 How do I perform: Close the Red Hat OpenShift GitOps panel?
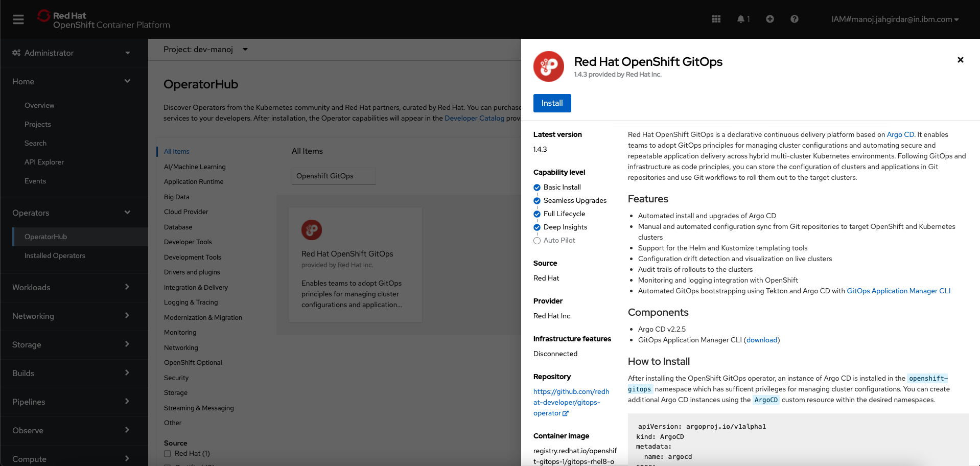point(961,60)
